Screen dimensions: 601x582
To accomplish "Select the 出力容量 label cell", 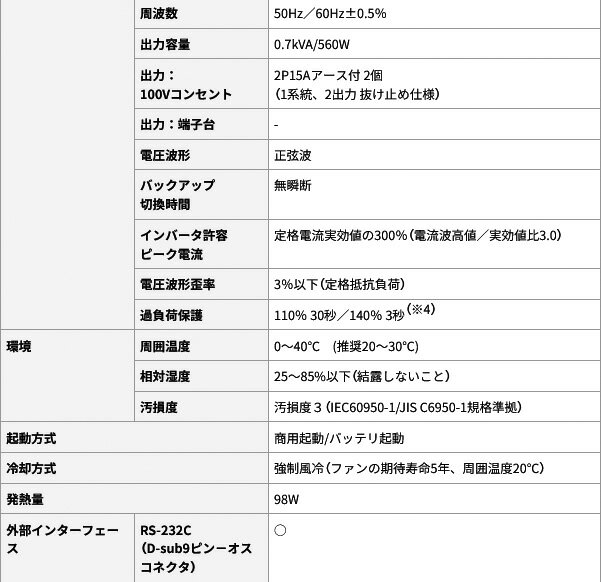I will (165, 45).
